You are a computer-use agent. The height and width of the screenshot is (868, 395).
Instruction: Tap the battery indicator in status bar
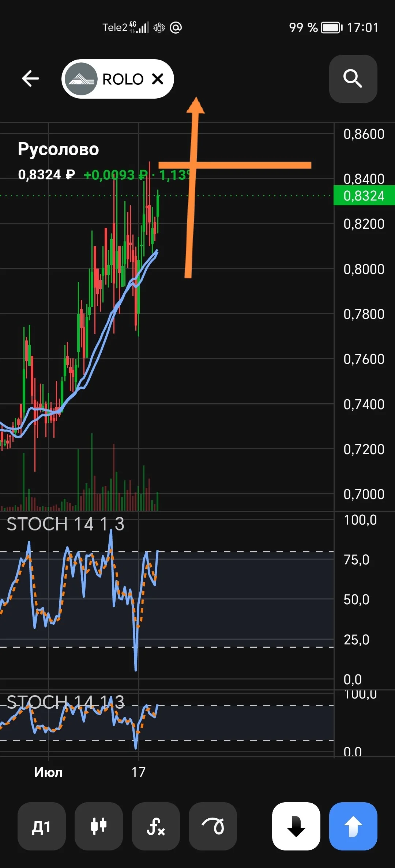(331, 27)
